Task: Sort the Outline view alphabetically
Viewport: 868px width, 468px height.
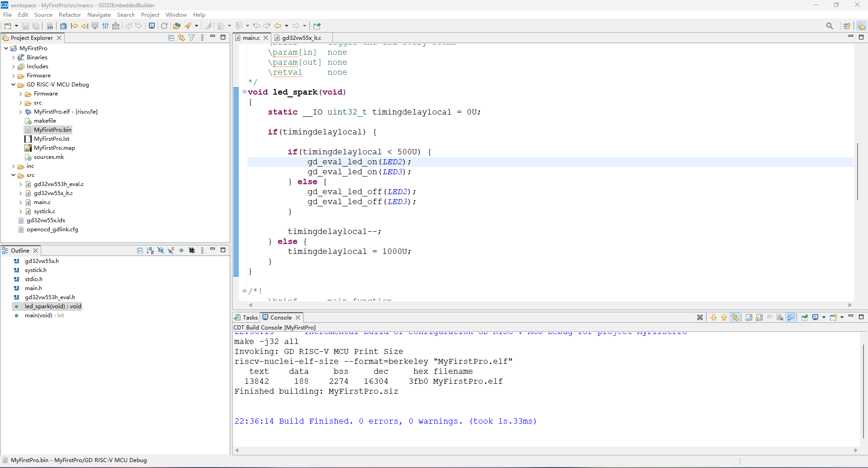Action: [x=150, y=251]
